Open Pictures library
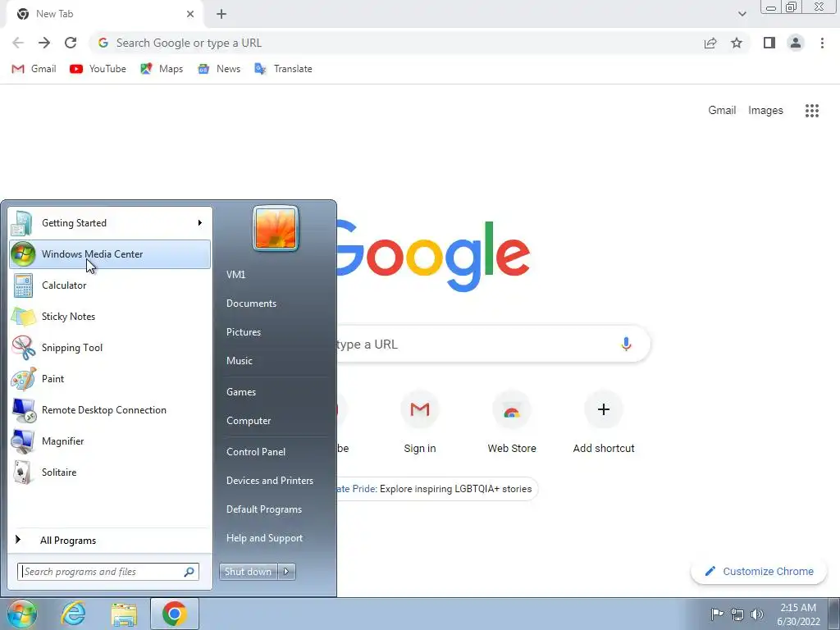The height and width of the screenshot is (630, 840). pyautogui.click(x=244, y=332)
